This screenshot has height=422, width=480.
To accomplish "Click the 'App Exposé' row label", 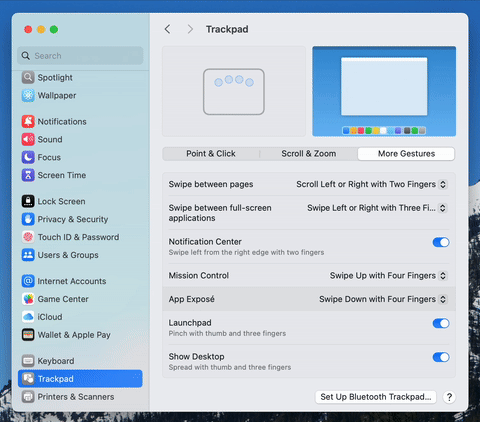I will pyautogui.click(x=191, y=299).
